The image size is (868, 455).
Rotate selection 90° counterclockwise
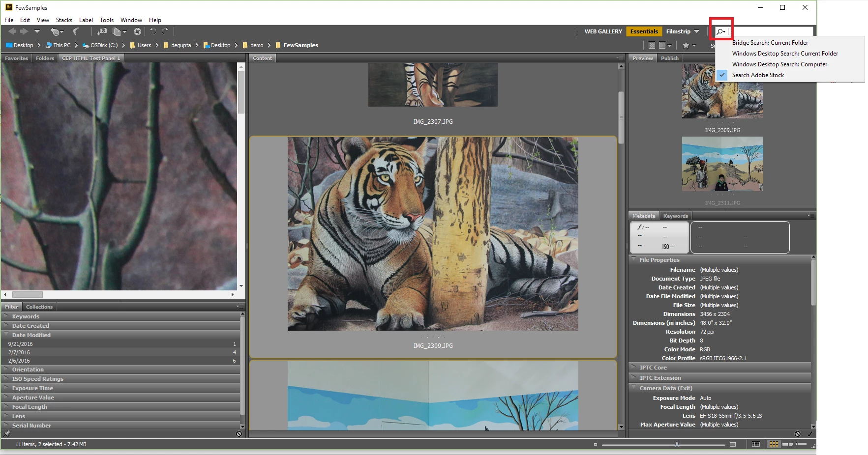pyautogui.click(x=153, y=31)
